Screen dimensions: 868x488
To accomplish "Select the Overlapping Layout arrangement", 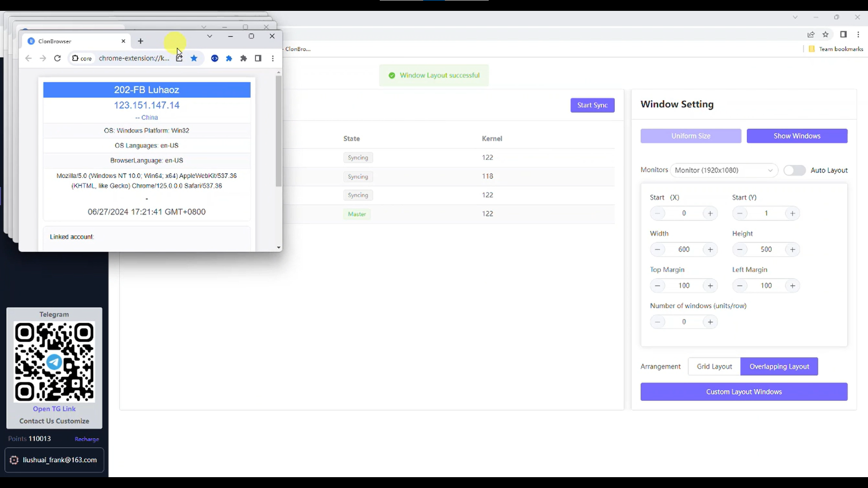I will pos(779,366).
